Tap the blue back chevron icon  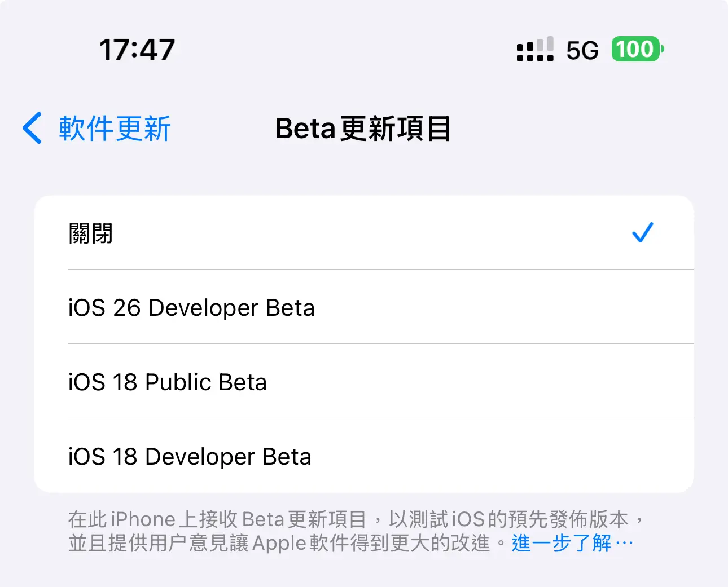(32, 128)
